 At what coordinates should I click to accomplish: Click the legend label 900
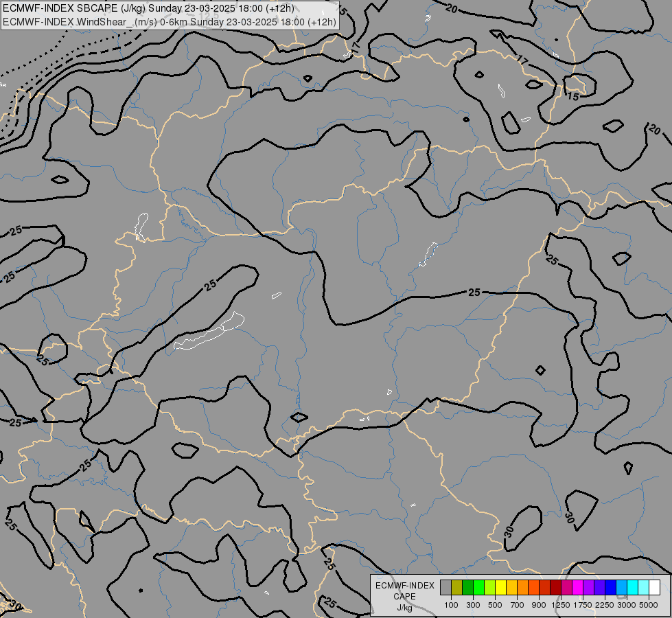[539, 605]
